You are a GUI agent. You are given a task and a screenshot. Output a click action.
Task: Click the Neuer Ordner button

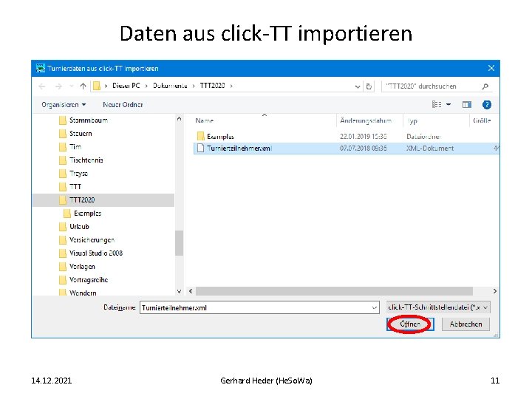point(123,104)
